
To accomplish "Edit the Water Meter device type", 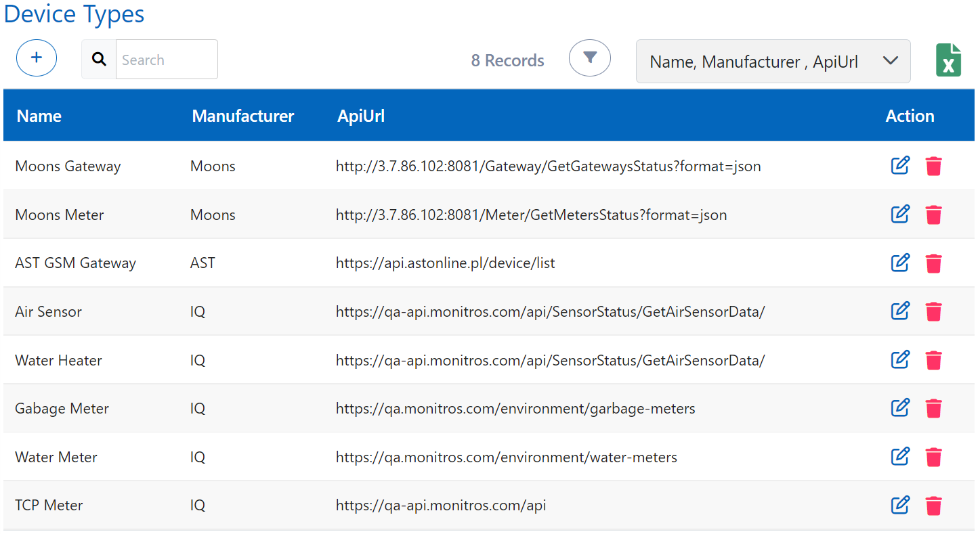I will tap(899, 457).
